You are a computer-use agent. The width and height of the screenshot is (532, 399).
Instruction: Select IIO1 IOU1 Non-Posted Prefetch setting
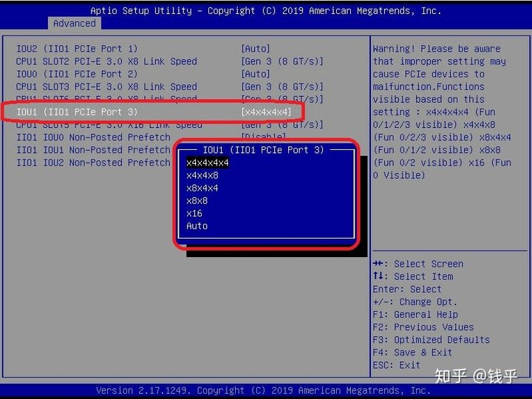tap(93, 150)
